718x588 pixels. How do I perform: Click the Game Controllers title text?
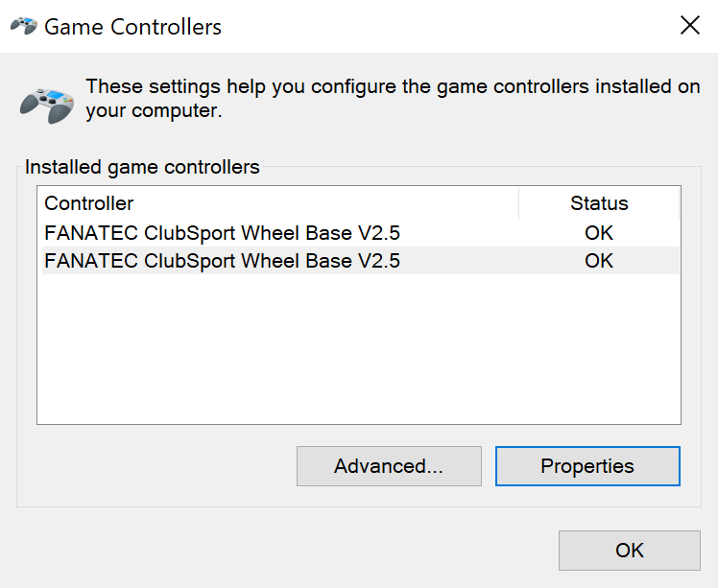(132, 27)
